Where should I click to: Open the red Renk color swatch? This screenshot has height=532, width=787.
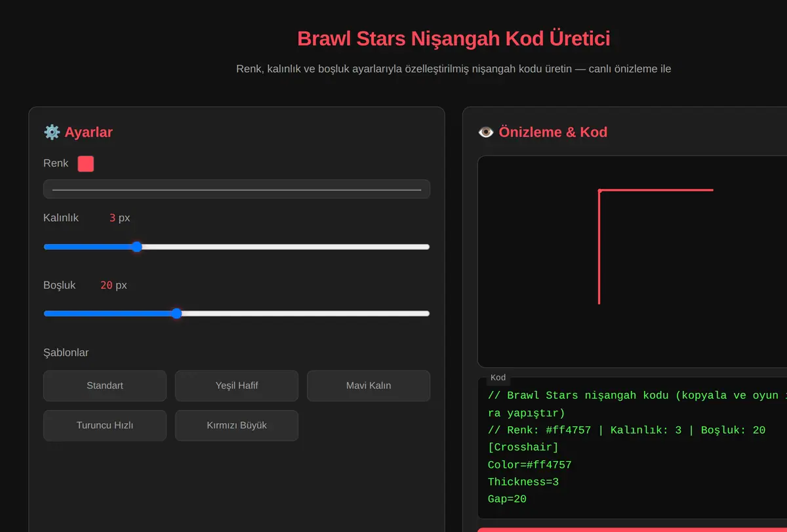(x=86, y=164)
